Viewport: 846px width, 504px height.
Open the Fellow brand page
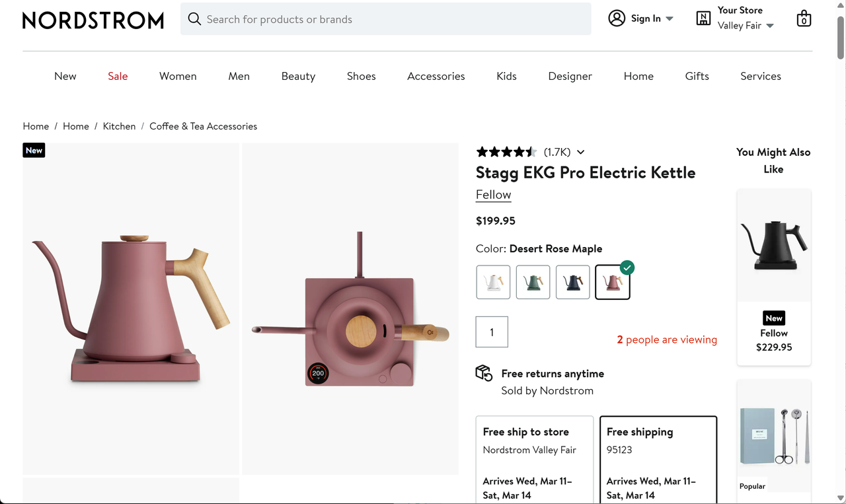[x=493, y=194]
